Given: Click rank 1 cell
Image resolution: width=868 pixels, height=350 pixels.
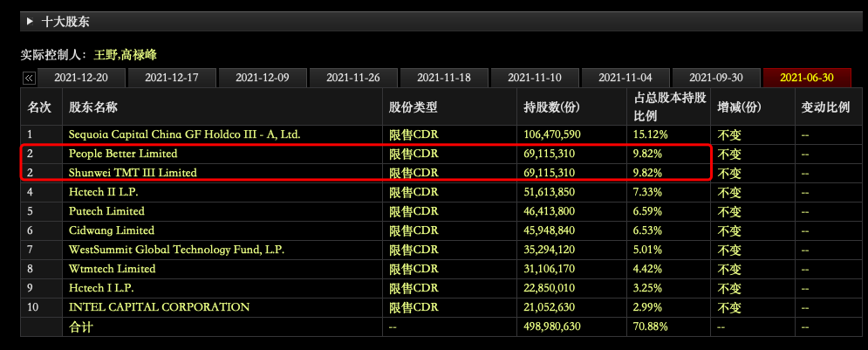Looking at the screenshot, I should click(x=30, y=134).
